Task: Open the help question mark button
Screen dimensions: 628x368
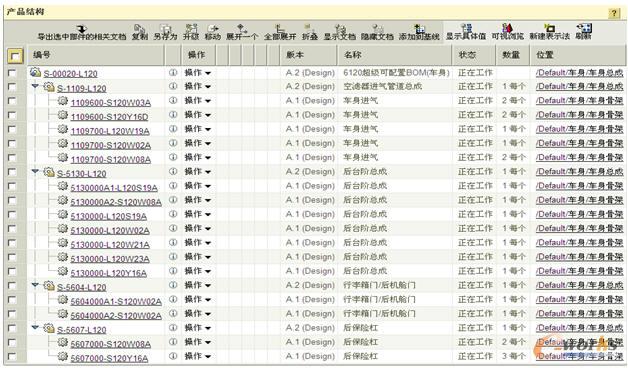Action: tap(614, 13)
